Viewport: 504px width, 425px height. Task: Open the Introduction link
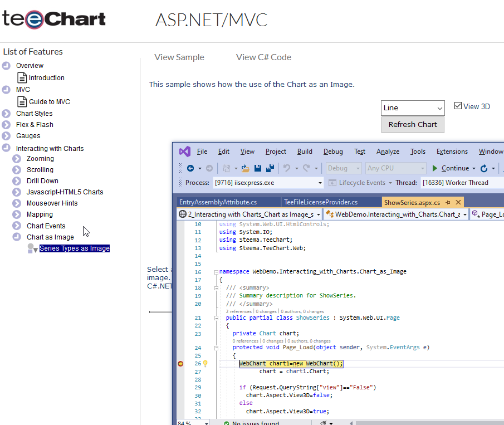pyautogui.click(x=47, y=78)
